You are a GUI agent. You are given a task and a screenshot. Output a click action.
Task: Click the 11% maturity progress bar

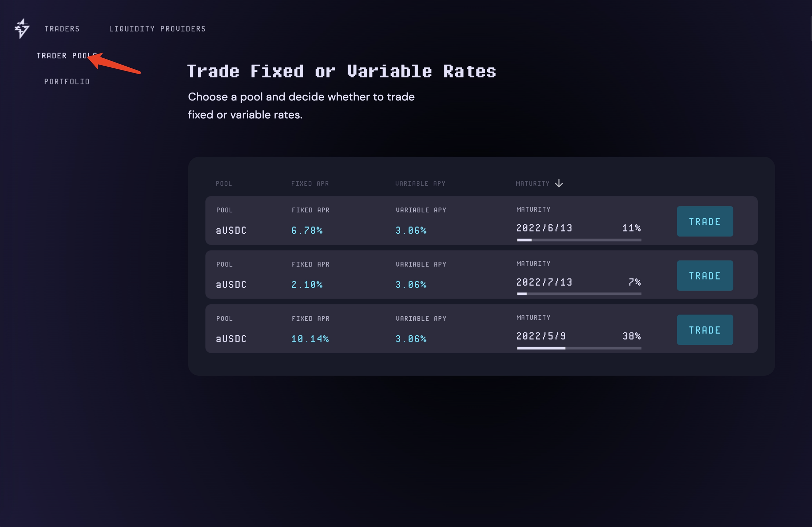(x=579, y=240)
